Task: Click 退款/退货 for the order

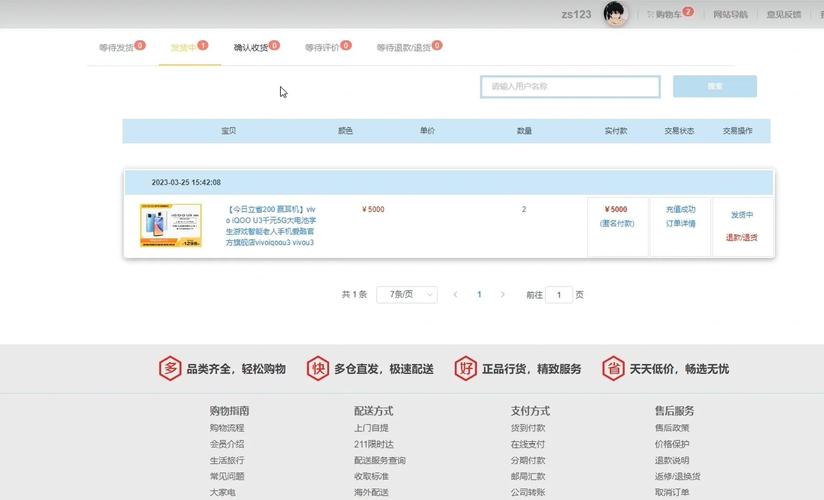Action: click(x=741, y=237)
